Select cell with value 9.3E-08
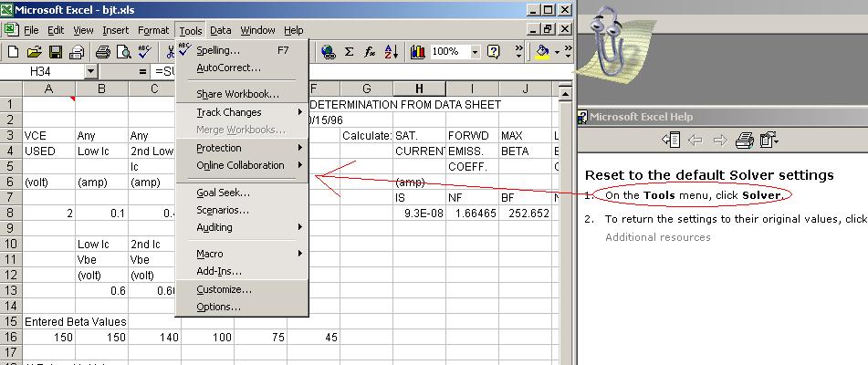Screen dimensions: 868x365 [419, 213]
